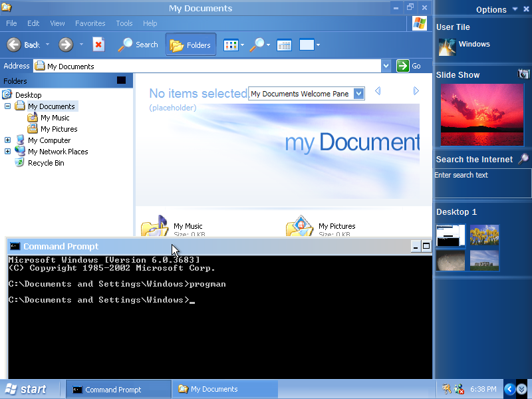Click the details table toolbar icon
This screenshot has height=399, width=532.
(x=284, y=45)
